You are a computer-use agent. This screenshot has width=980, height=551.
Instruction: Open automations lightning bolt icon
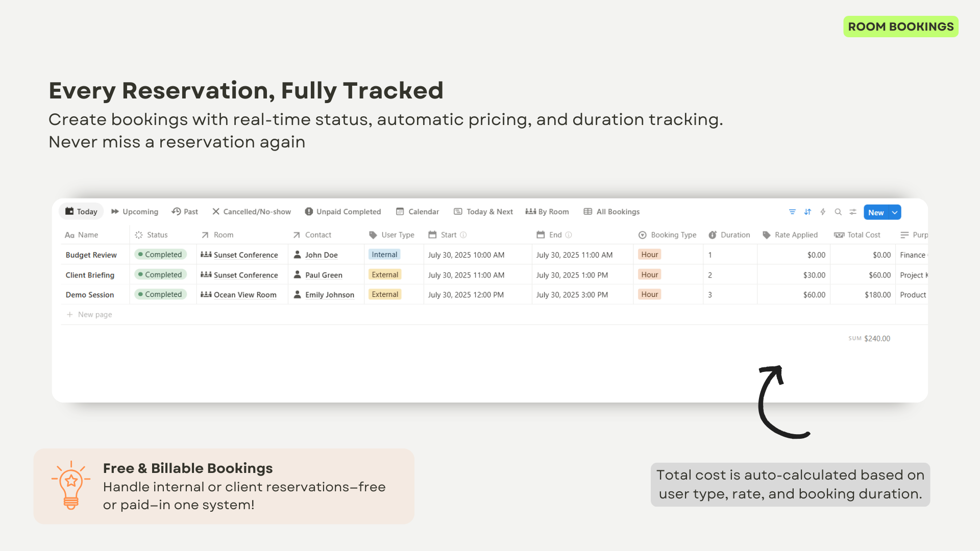pos(823,212)
